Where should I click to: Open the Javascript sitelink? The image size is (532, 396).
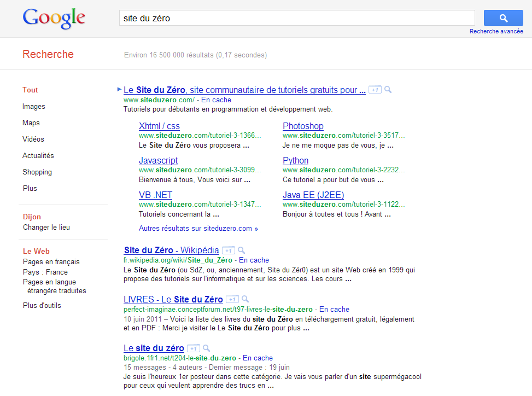158,160
